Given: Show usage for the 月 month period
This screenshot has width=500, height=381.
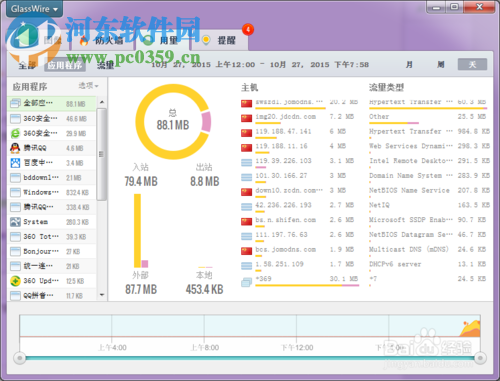Looking at the screenshot, I should click(x=409, y=64).
